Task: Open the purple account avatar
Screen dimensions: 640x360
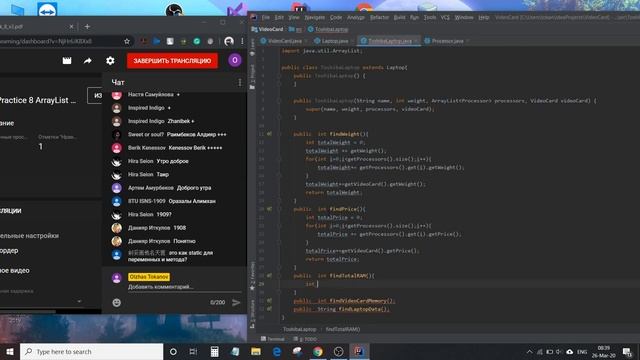Action: point(235,60)
